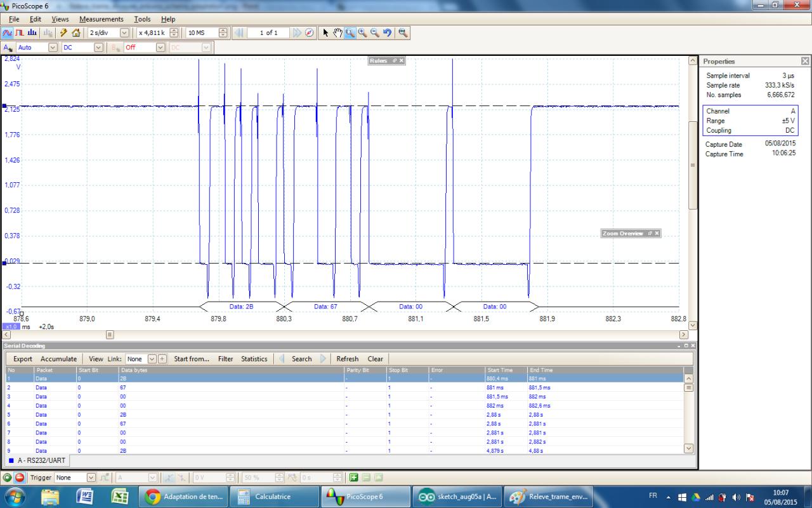The width and height of the screenshot is (812, 508).
Task: Click the horizontal scrollbar thumb under the graph
Action: click(x=110, y=335)
